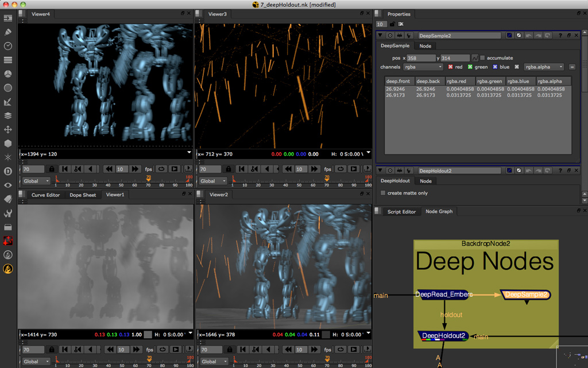Click the DeepSample2 help question-mark icon
The height and width of the screenshot is (368, 588).
560,35
